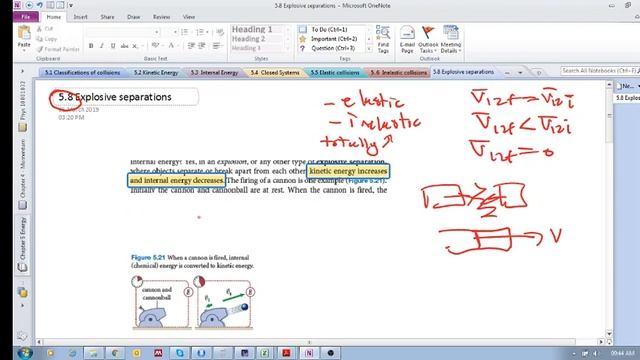Open section 5.5 Elastic collisions
This screenshot has width=640, height=360.
pyautogui.click(x=335, y=72)
